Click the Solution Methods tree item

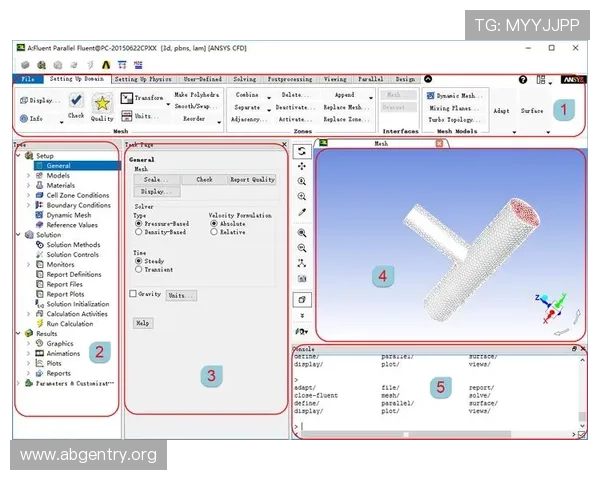click(73, 245)
